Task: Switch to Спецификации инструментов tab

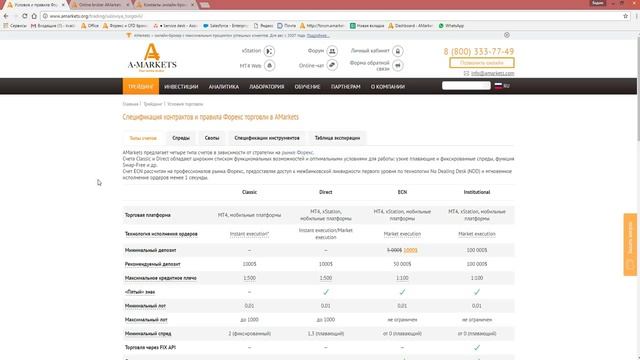Action: 267,138
